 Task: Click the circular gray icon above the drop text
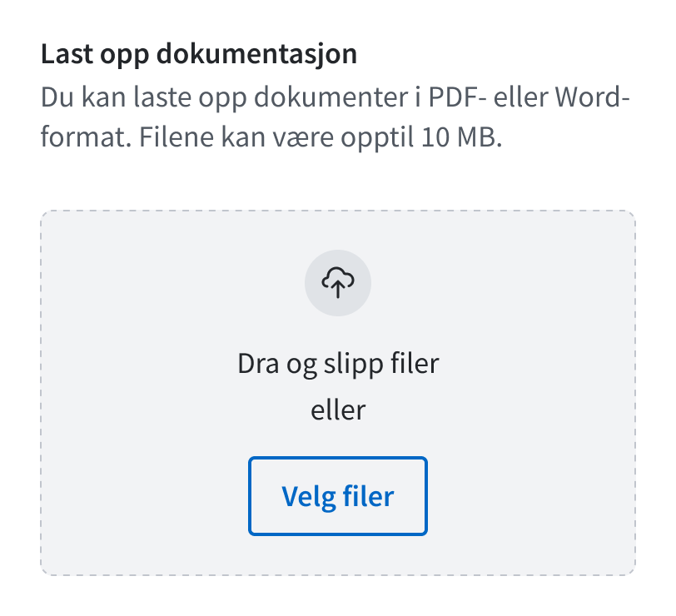click(x=338, y=283)
